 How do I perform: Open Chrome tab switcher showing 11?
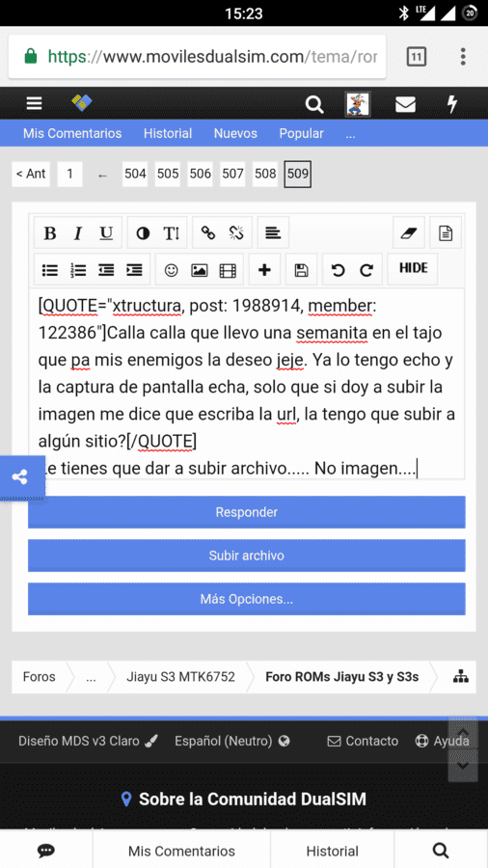[416, 56]
